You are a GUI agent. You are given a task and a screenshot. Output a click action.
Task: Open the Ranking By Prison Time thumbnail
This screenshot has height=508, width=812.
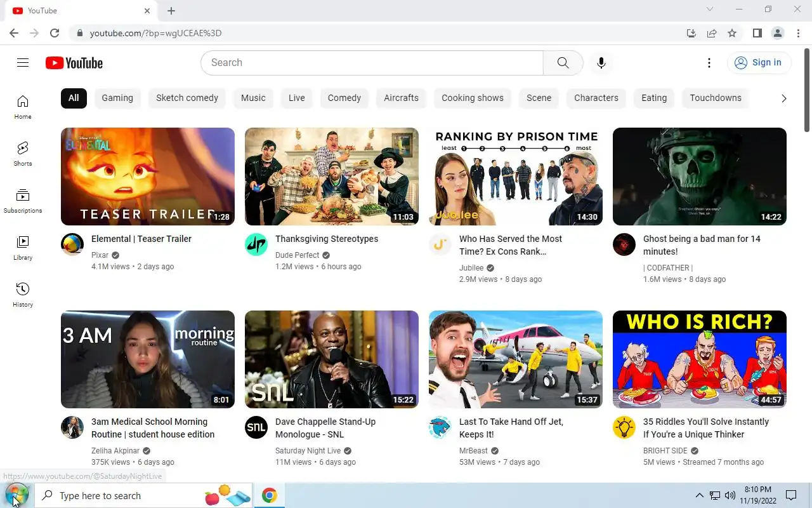pos(516,177)
